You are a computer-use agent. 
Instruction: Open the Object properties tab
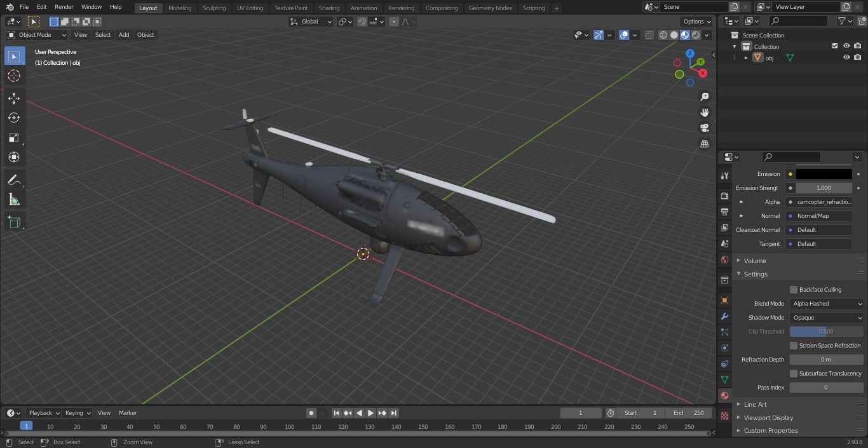coord(724,300)
